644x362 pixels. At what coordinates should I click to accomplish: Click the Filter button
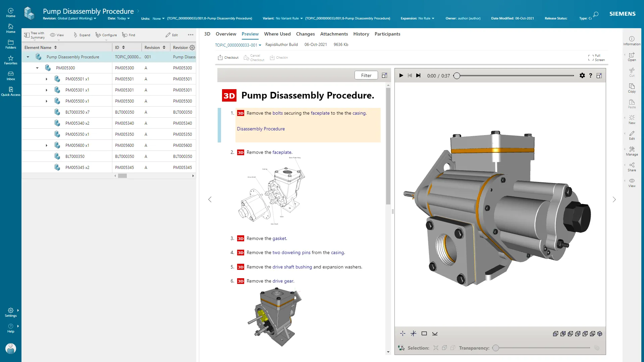tap(366, 75)
